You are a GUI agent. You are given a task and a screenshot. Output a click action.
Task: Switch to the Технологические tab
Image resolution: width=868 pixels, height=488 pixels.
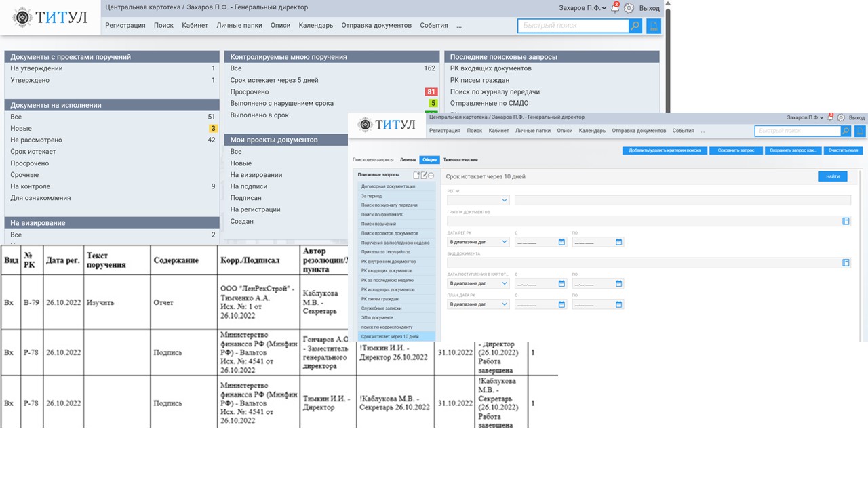(x=460, y=160)
